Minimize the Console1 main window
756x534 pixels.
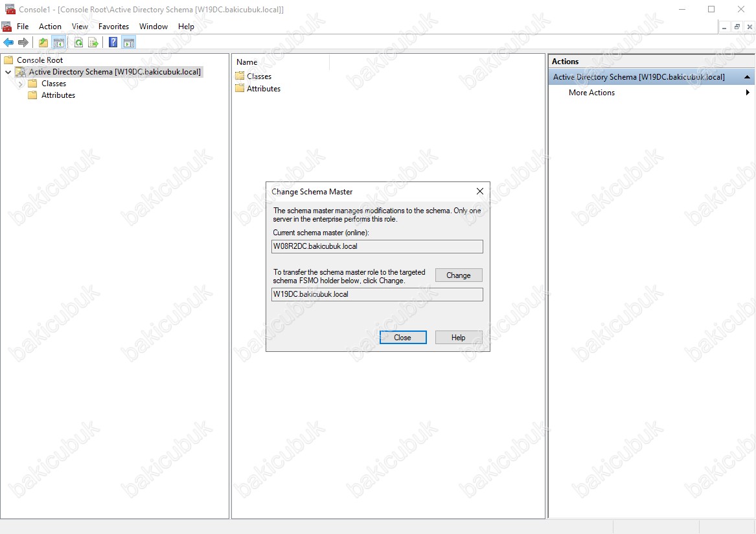click(x=682, y=9)
